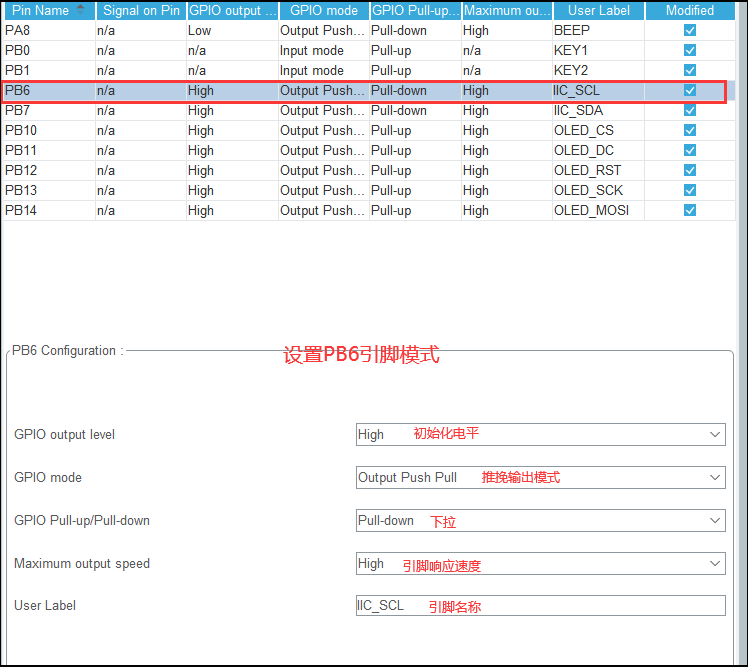Click the Low output level cell for PA8
Image resolution: width=748 pixels, height=667 pixels.
tap(232, 31)
